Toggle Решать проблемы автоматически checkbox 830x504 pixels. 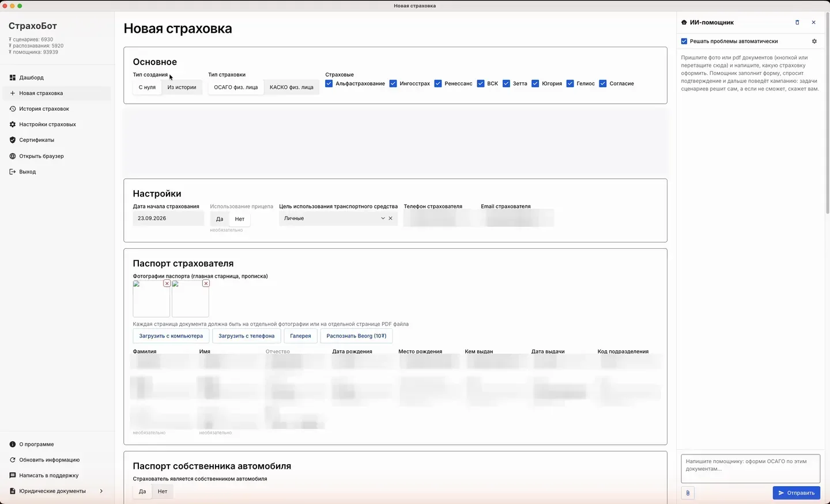pyautogui.click(x=684, y=41)
